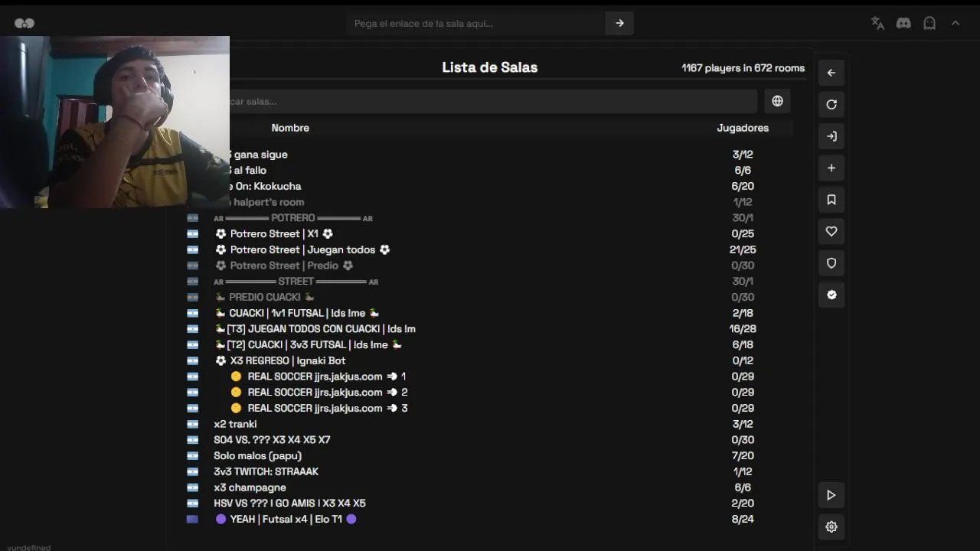Open favorites heart icon
Screen dimensions: 980x551
[x=831, y=231]
